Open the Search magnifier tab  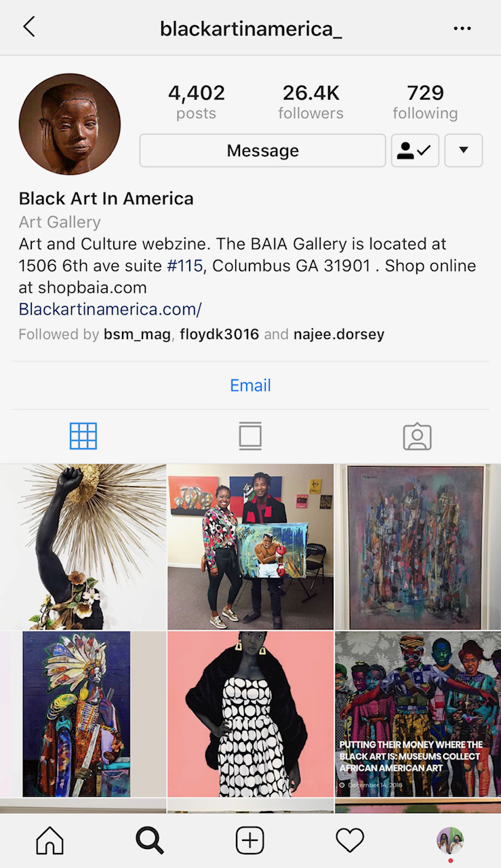[150, 841]
